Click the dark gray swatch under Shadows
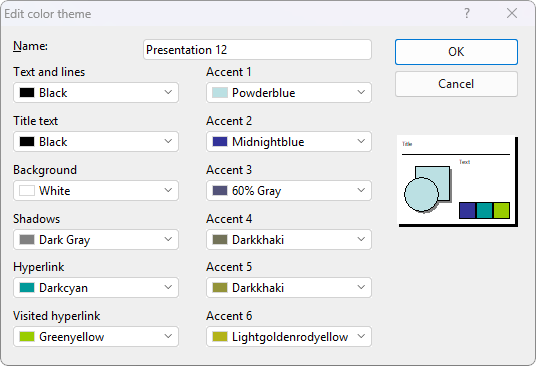 click(27, 240)
